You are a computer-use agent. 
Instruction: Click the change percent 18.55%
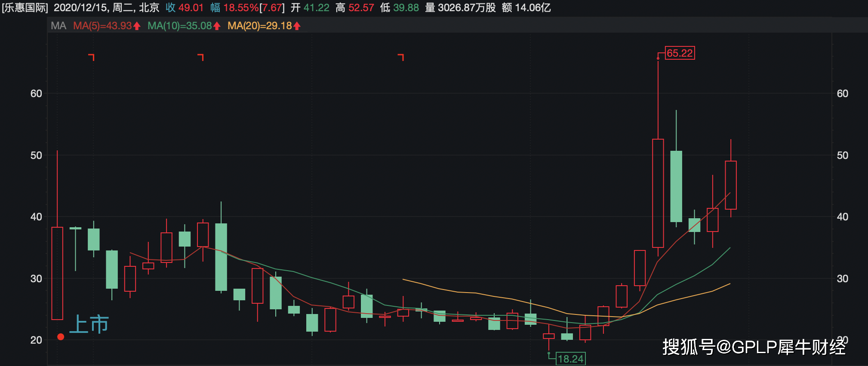point(241,8)
